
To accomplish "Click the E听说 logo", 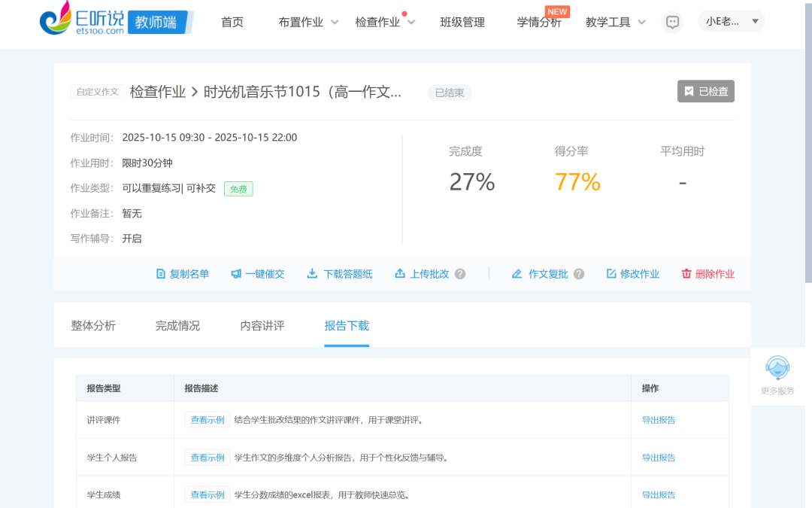I will point(81,22).
